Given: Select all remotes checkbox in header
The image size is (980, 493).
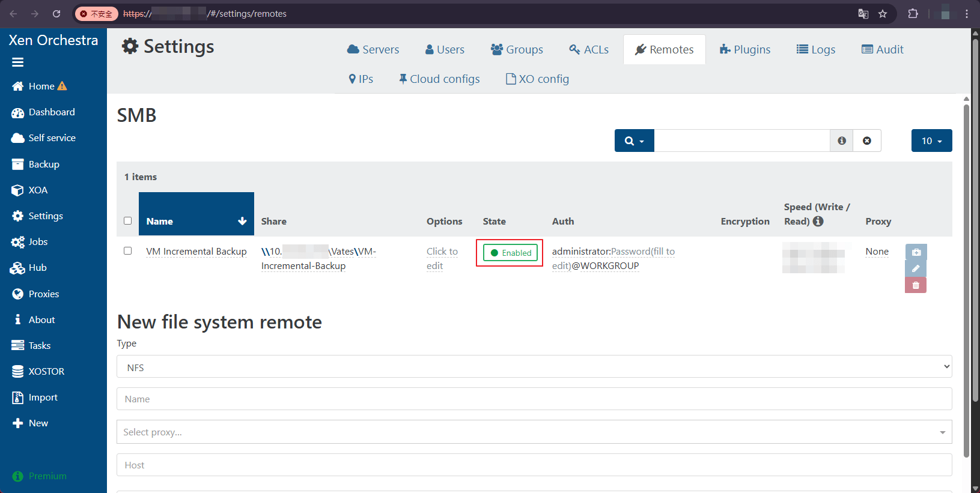Looking at the screenshot, I should pyautogui.click(x=127, y=221).
